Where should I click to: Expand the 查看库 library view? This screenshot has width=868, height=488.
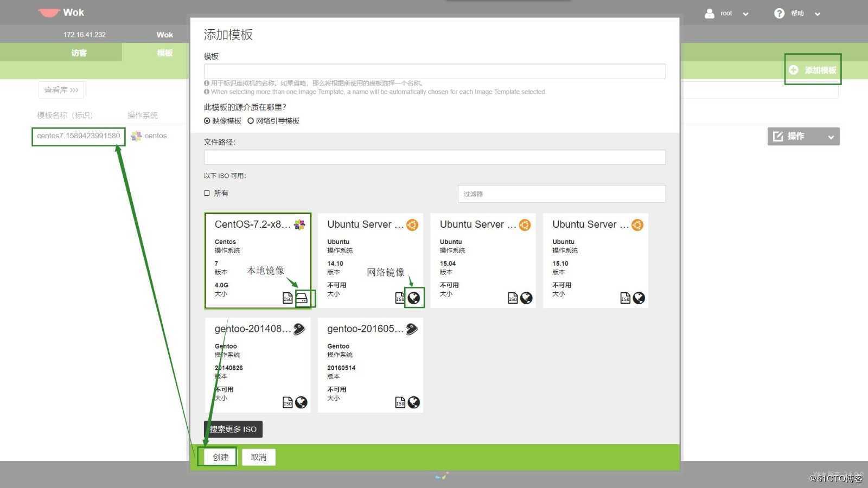[x=61, y=90]
